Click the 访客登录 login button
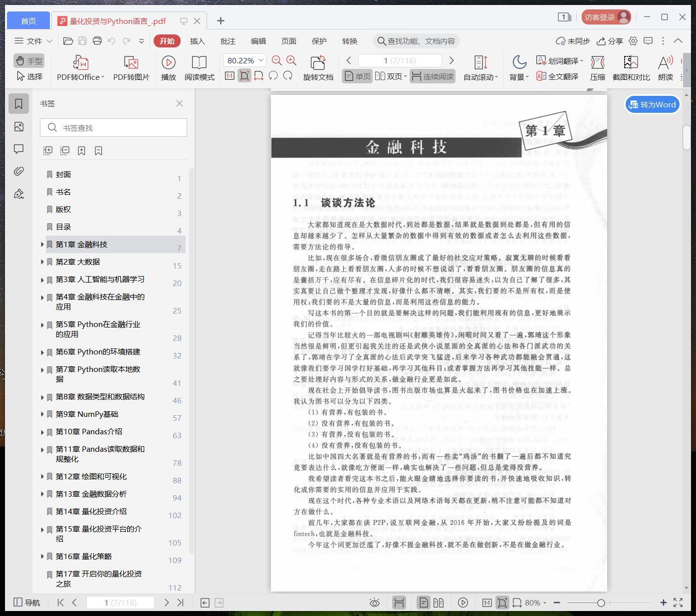 click(606, 17)
